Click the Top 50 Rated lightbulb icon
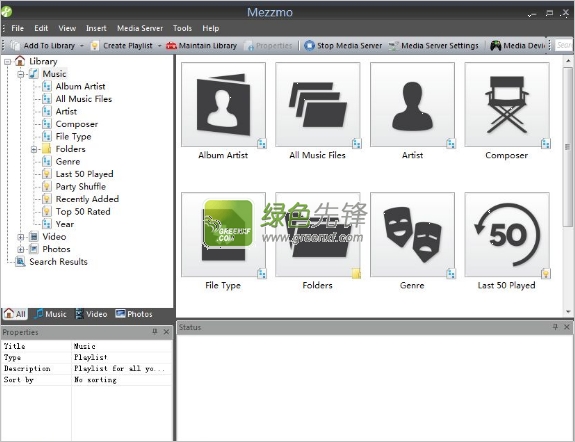This screenshot has width=575, height=442. point(47,211)
